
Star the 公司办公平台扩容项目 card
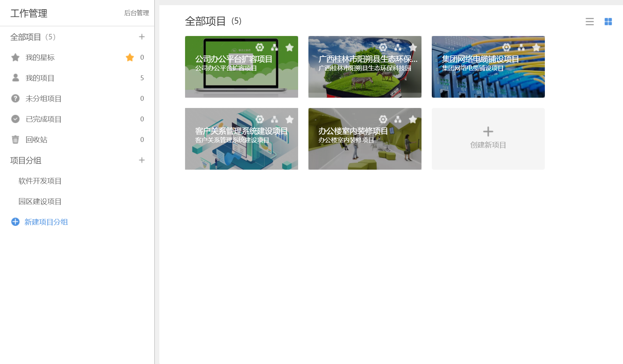pyautogui.click(x=290, y=47)
